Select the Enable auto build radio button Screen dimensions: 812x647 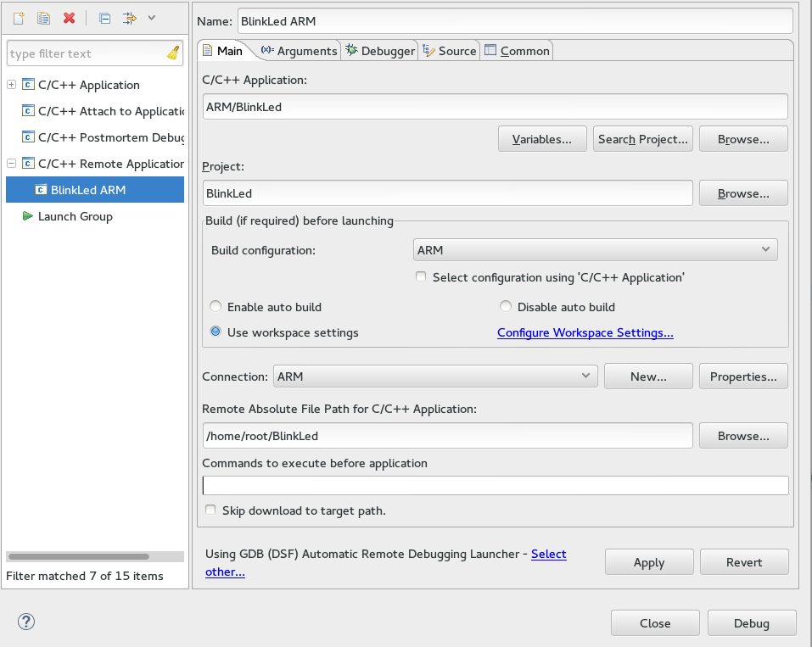tap(216, 307)
